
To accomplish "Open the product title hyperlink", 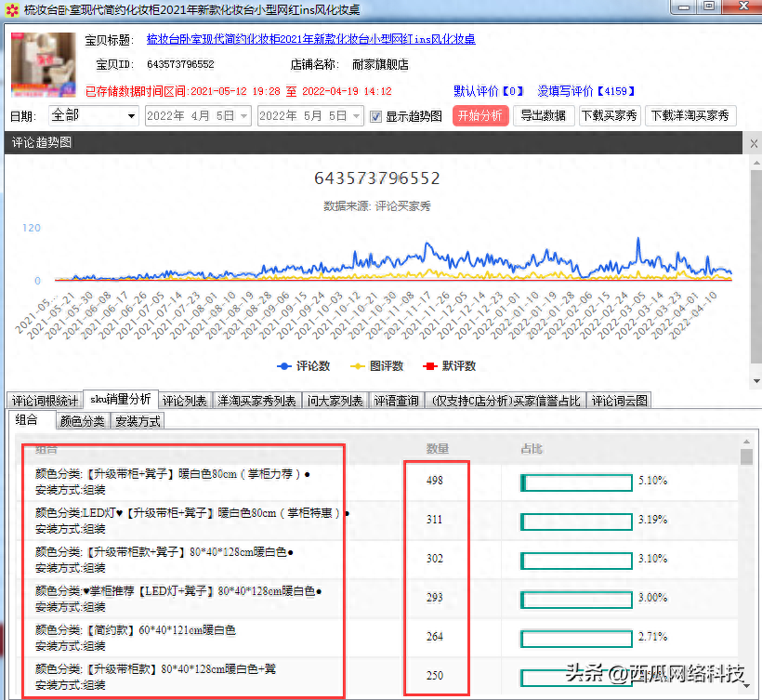I will pyautogui.click(x=310, y=40).
